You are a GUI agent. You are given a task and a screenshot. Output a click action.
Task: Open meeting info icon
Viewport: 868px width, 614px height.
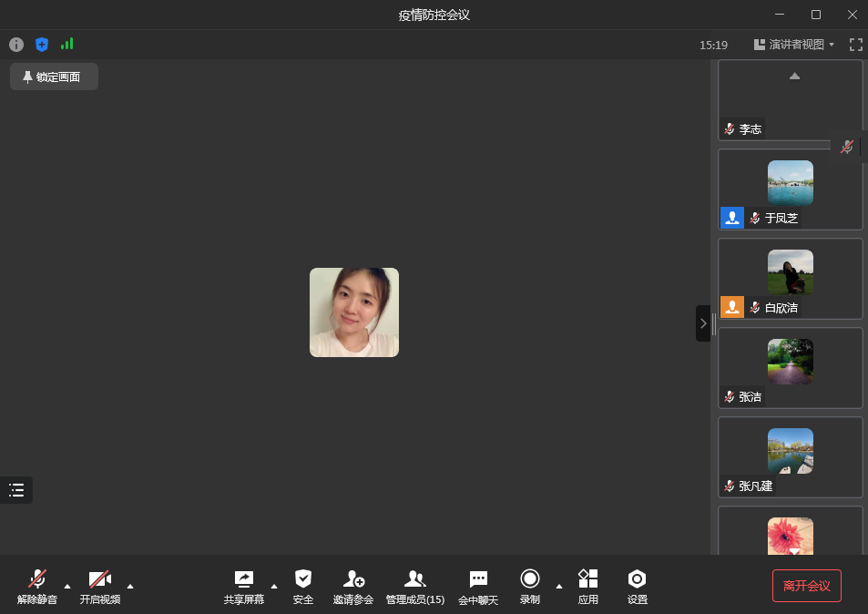pyautogui.click(x=16, y=45)
